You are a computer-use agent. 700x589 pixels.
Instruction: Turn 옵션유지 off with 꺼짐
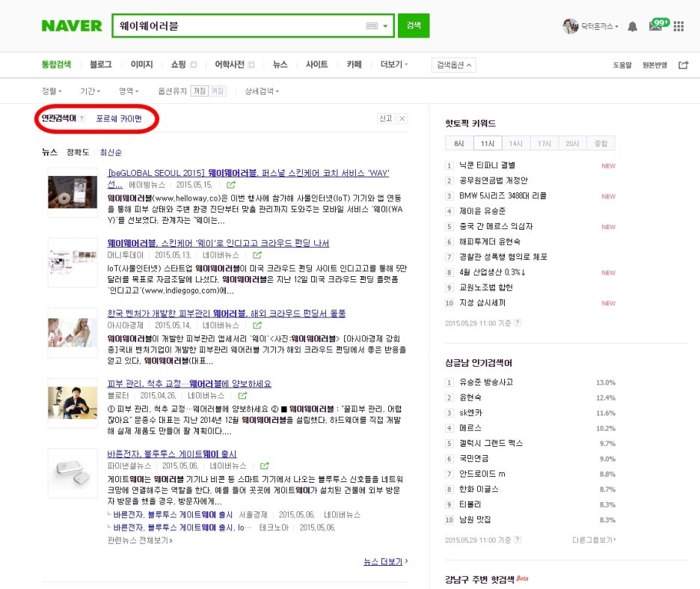pyautogui.click(x=199, y=91)
